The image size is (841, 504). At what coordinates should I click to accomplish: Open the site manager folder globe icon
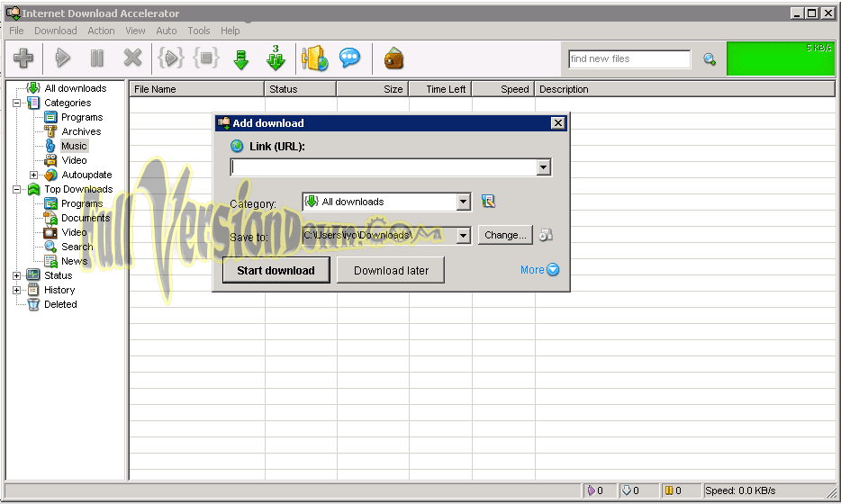point(315,58)
